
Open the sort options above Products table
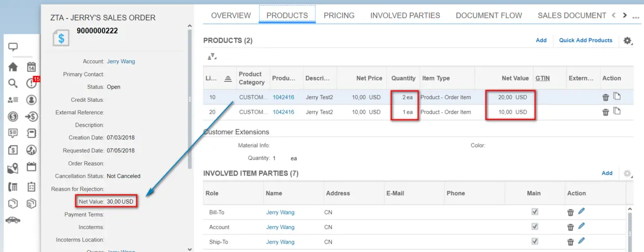[211, 57]
